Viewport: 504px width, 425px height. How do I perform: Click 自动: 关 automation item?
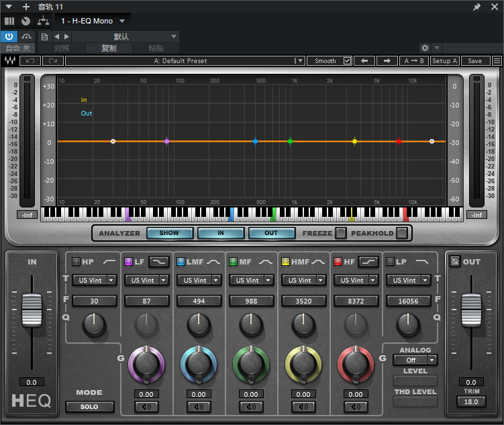coord(18,48)
